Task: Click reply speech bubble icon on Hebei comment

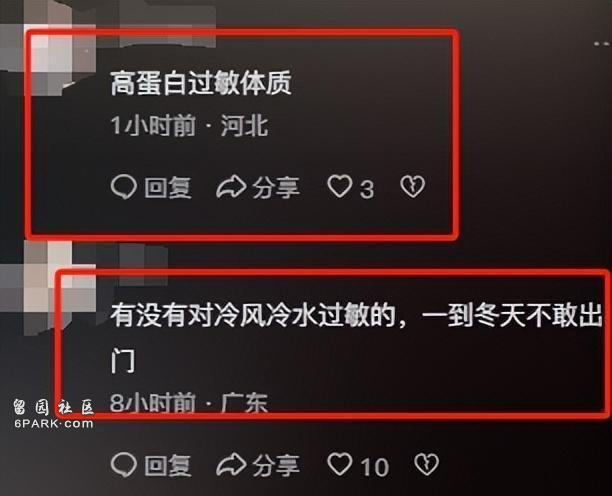Action: 124,187
